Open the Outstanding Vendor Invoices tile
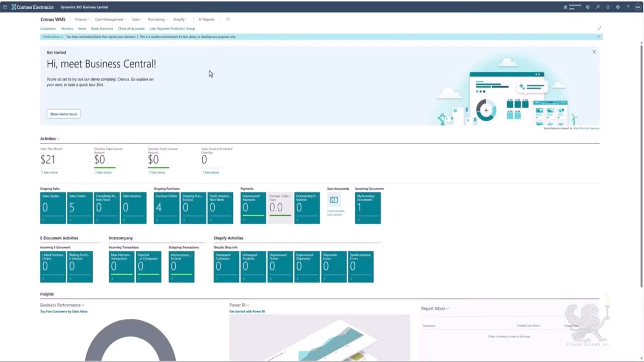 coord(307,208)
